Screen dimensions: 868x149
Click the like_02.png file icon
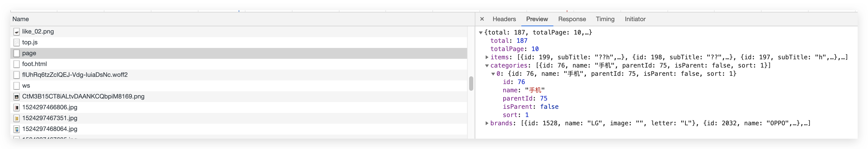coord(17,32)
